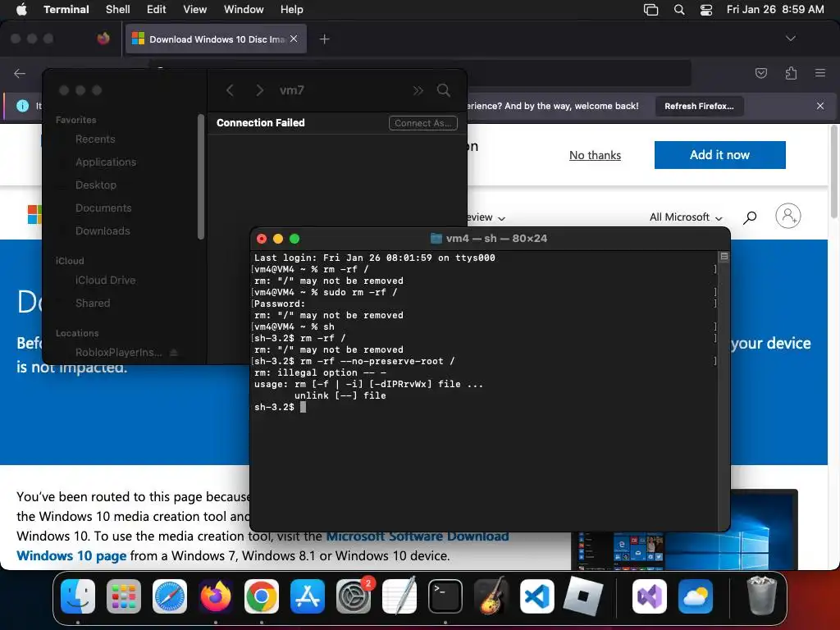Eject RobloxPlayerInstaller in Finder sidebar
The width and height of the screenshot is (840, 630).
[x=174, y=353]
